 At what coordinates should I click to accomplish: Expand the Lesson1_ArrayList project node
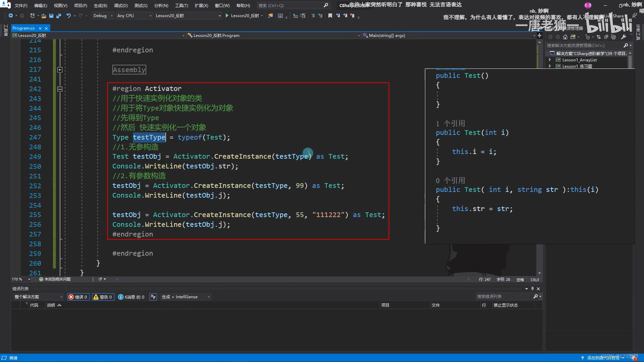point(550,60)
